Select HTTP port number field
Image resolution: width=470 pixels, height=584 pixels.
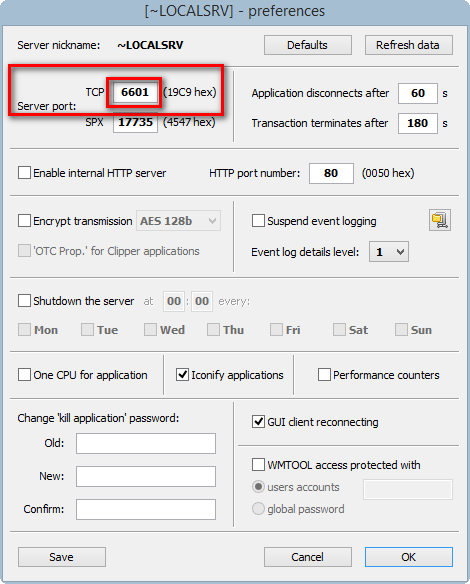[331, 173]
